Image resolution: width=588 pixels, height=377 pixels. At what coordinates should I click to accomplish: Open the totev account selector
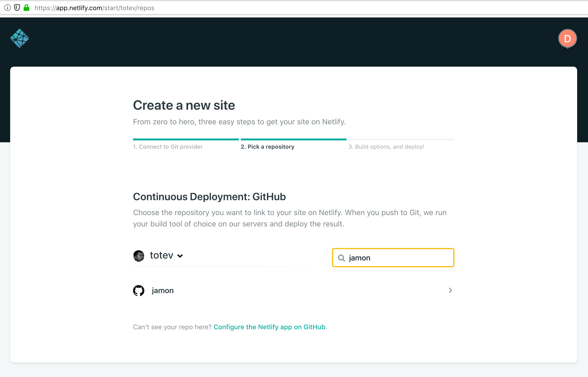(x=162, y=256)
